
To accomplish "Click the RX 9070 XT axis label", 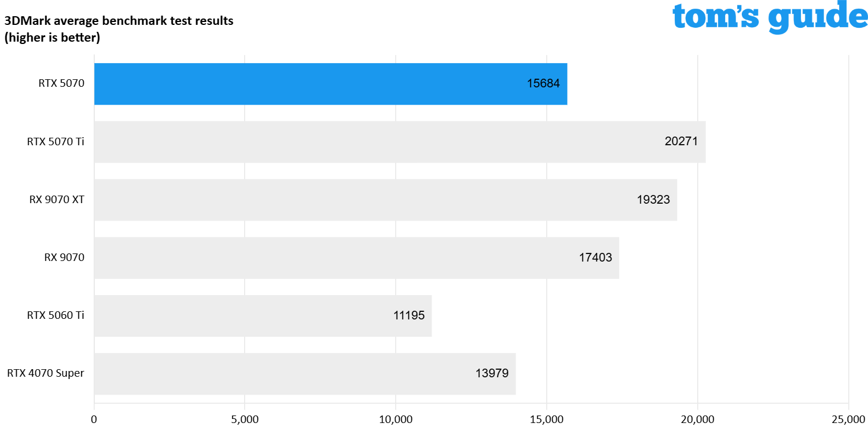I will 57,200.
